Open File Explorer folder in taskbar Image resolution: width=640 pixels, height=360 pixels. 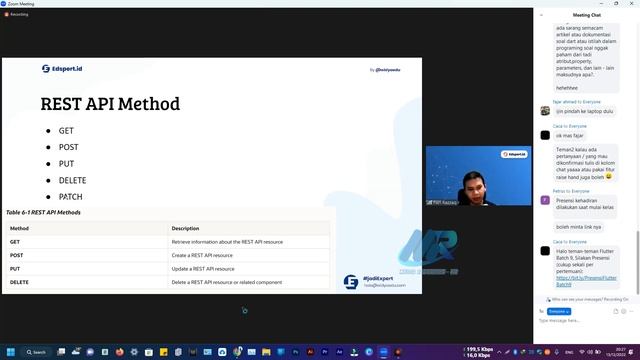tap(266, 352)
